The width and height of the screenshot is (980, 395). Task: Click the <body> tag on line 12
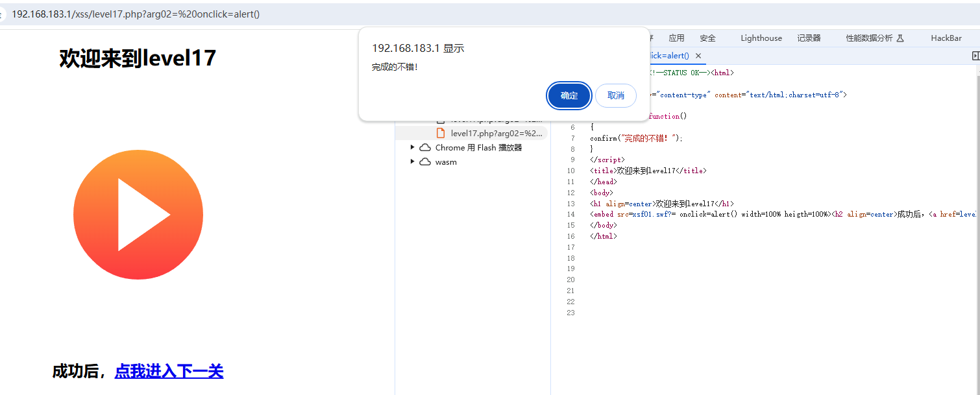click(602, 193)
